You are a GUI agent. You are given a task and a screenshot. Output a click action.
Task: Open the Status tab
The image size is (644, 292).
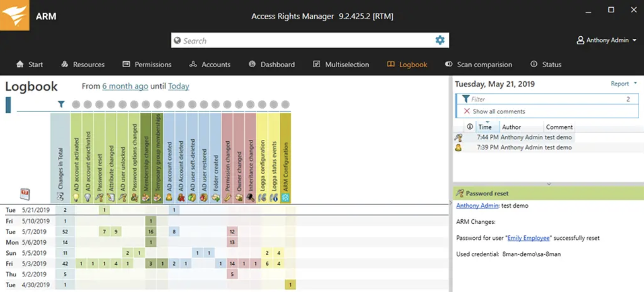pos(546,64)
